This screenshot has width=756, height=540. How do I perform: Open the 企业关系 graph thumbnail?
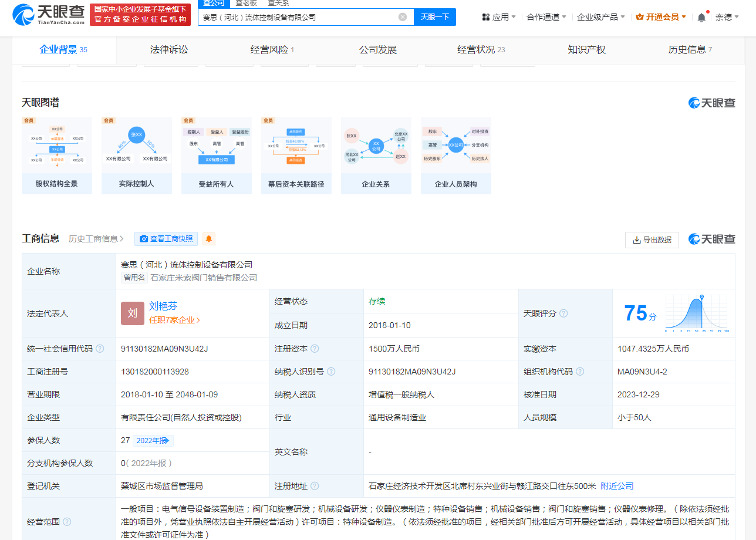pyautogui.click(x=376, y=156)
